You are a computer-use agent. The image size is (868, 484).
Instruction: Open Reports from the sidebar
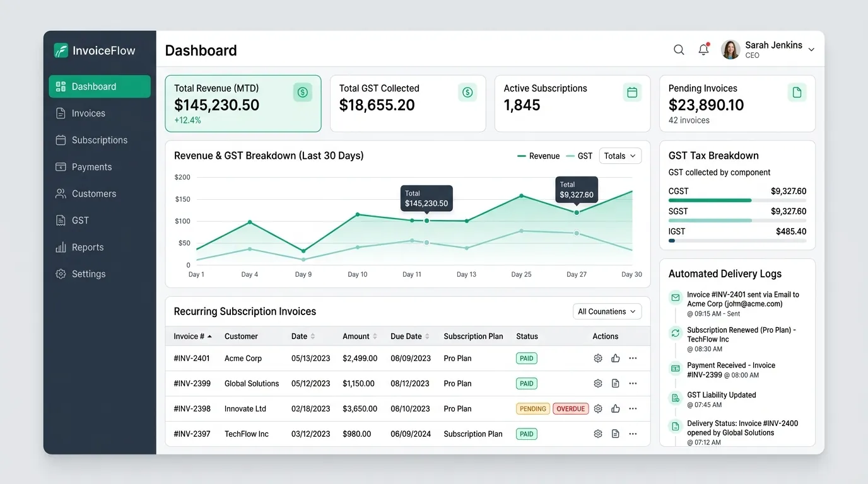[x=100, y=247]
